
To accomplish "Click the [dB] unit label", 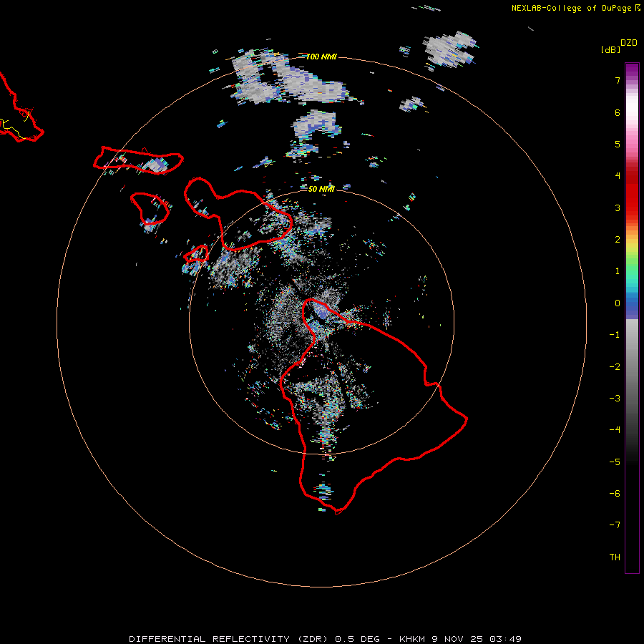I will pos(610,49).
